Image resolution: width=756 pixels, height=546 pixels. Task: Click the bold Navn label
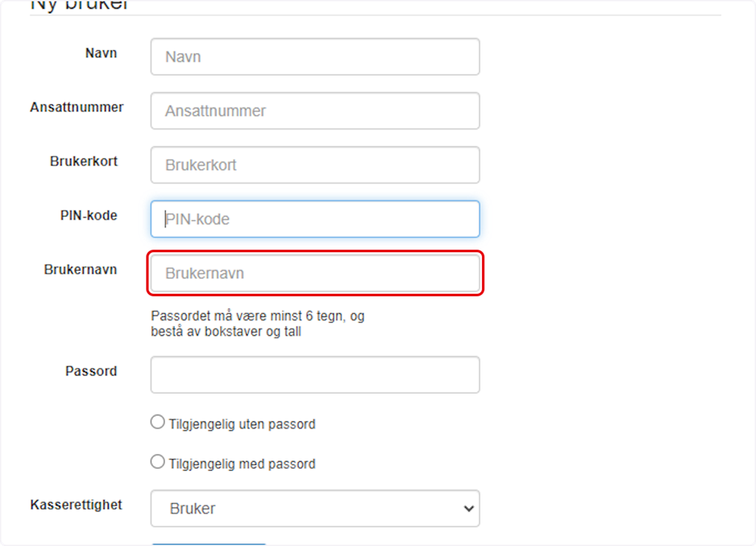point(101,53)
